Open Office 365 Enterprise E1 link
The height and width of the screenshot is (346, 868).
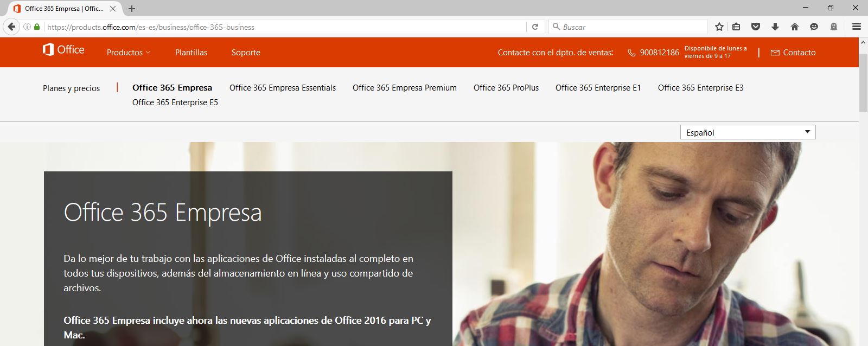pyautogui.click(x=598, y=87)
